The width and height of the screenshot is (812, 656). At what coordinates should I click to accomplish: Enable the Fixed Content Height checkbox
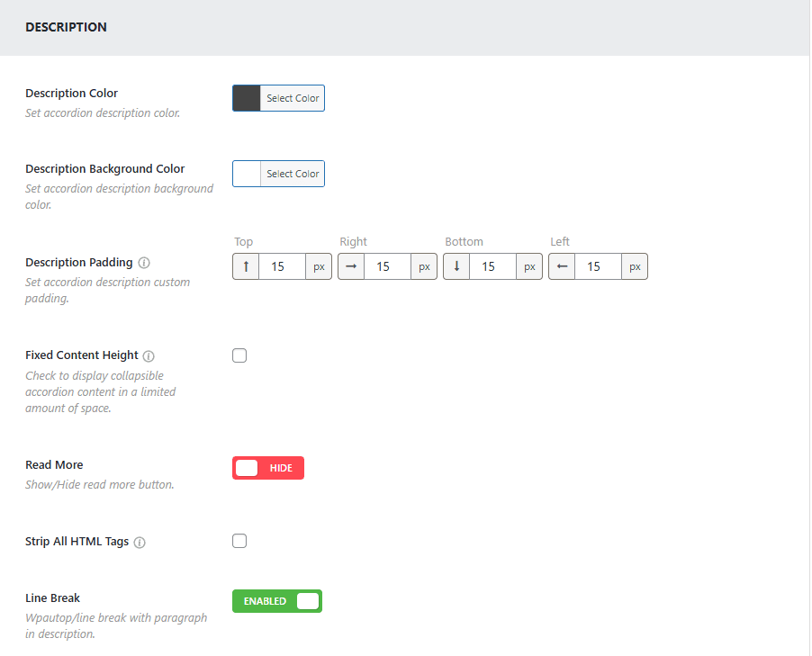[239, 355]
